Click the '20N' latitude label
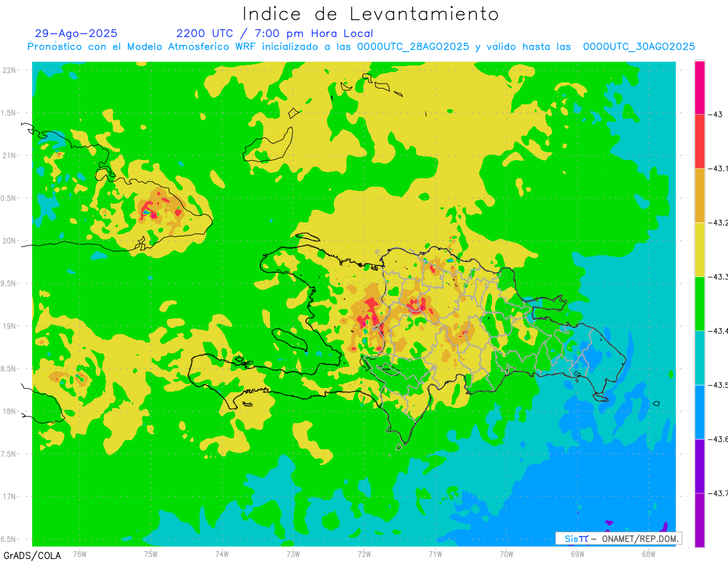Image resolution: width=728 pixels, height=562 pixels. coord(10,241)
